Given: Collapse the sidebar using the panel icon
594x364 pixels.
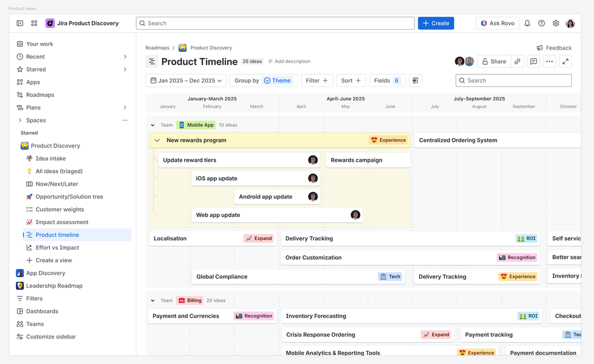Looking at the screenshot, I should 20,23.
